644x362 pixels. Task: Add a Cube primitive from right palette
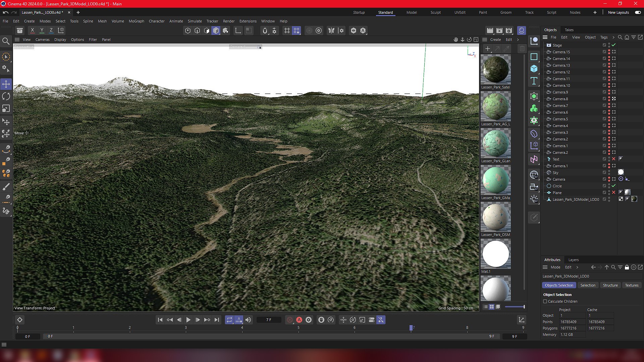coord(534,69)
